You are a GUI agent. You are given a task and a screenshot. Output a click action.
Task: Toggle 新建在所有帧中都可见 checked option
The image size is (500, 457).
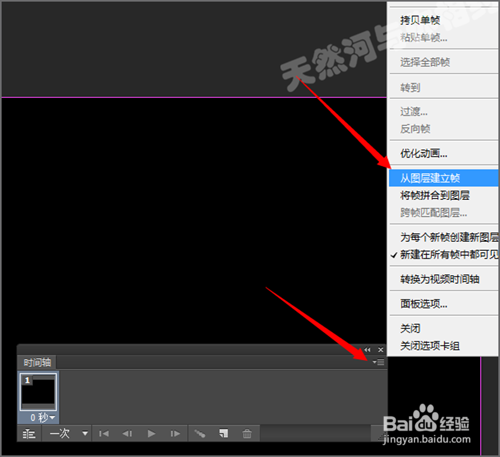[443, 255]
